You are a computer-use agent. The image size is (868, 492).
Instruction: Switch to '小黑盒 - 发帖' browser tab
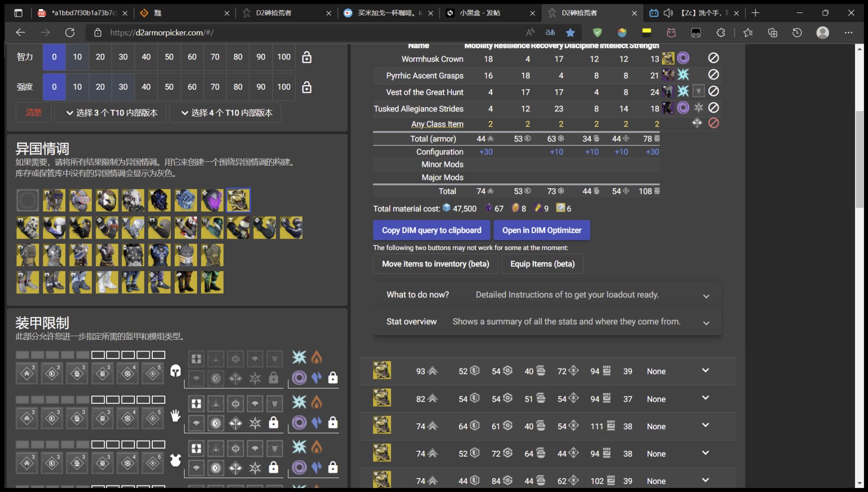(x=490, y=13)
